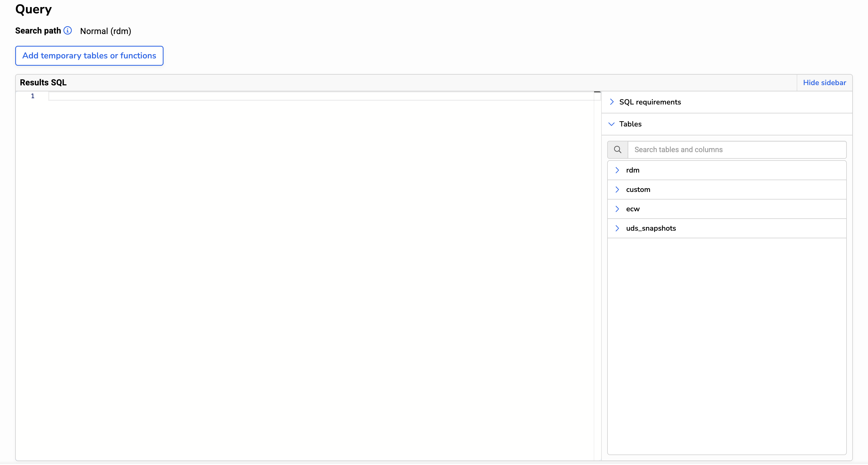Click the Search path info icon
This screenshot has width=868, height=465.
point(68,31)
